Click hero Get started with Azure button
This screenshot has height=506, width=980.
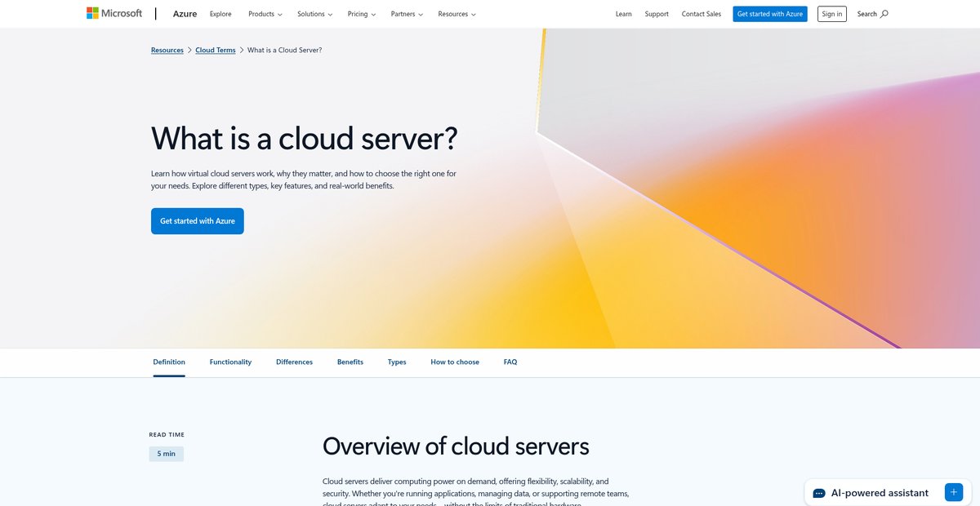coord(198,221)
